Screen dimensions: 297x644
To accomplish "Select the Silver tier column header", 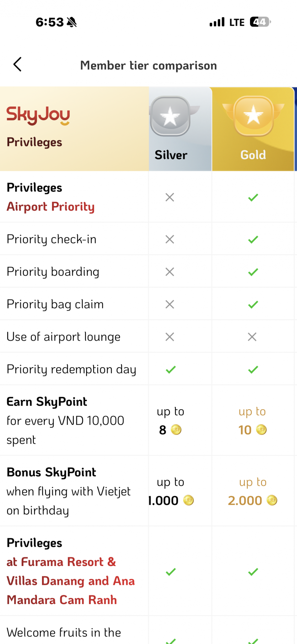I will point(171,155).
